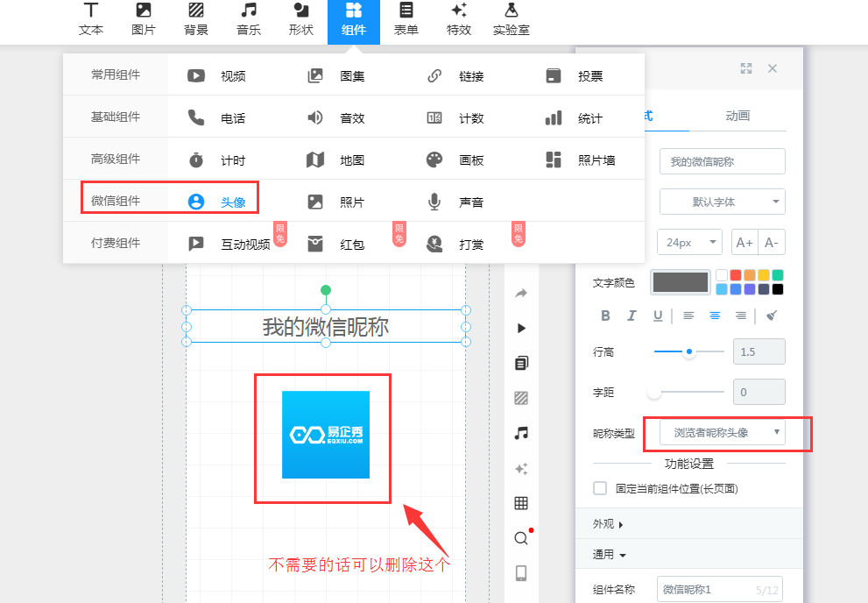Insert the 链接 link component
868x603 pixels.
pyautogui.click(x=455, y=76)
